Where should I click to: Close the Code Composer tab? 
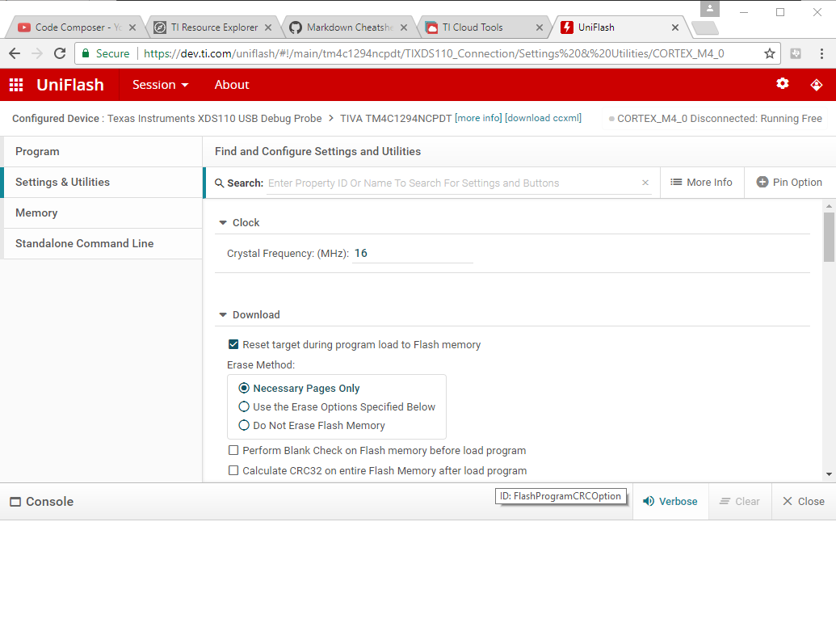[132, 27]
